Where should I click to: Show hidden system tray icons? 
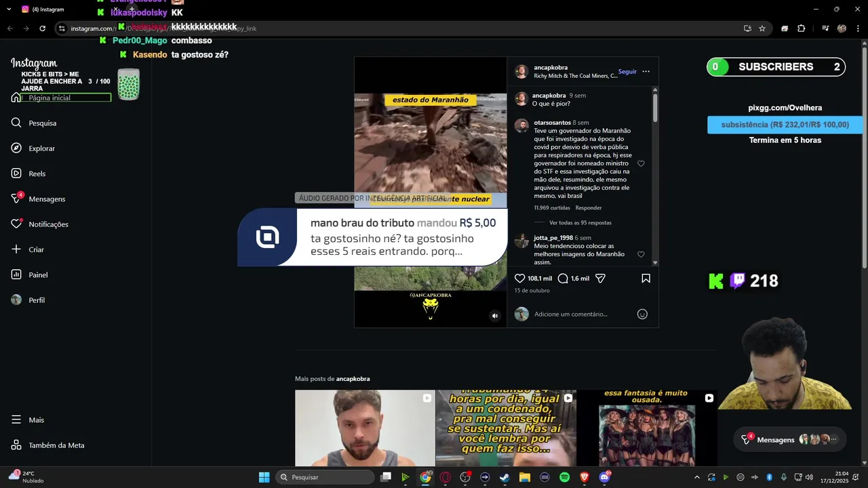pos(696,477)
